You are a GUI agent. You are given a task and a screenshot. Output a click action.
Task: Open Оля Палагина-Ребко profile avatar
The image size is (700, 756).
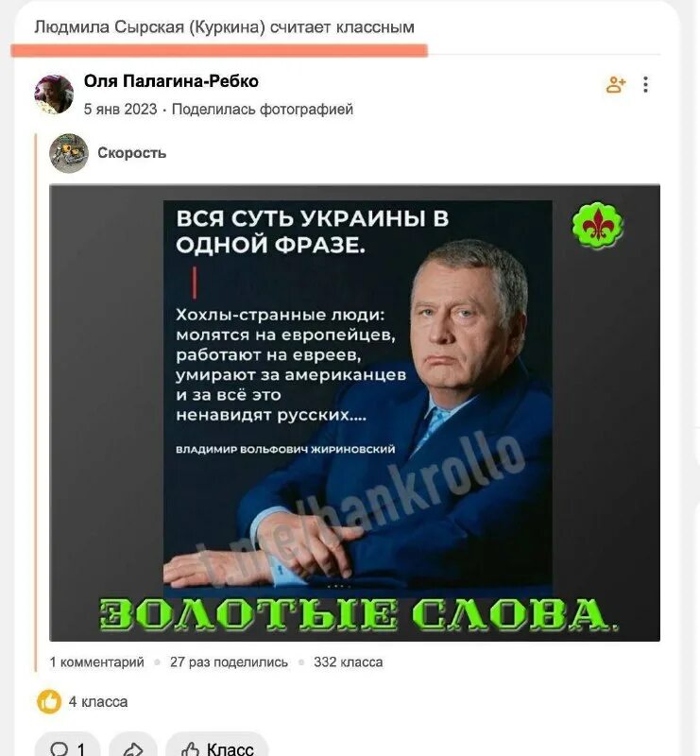pyautogui.click(x=54, y=94)
